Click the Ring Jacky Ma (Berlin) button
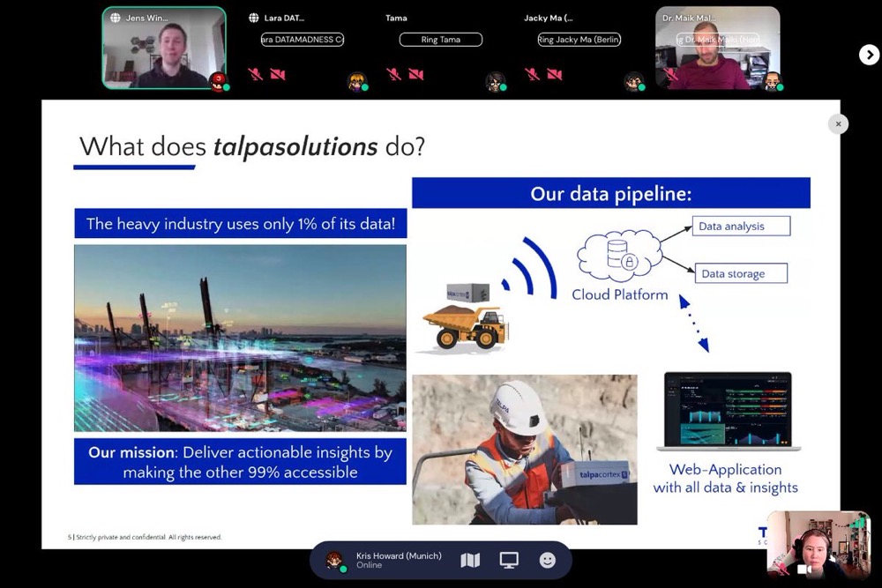The image size is (882, 588). [579, 40]
